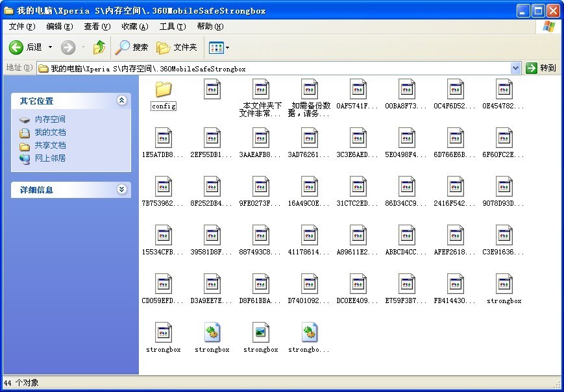The width and height of the screenshot is (564, 392).
Task: Select the strongbox image file icon
Action: (261, 332)
